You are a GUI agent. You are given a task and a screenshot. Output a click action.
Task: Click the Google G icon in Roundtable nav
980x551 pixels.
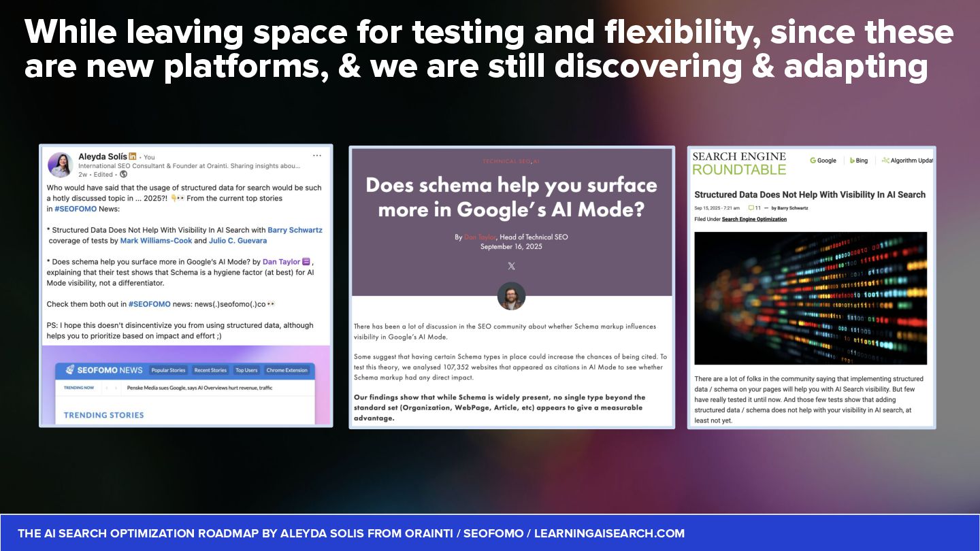pos(813,161)
